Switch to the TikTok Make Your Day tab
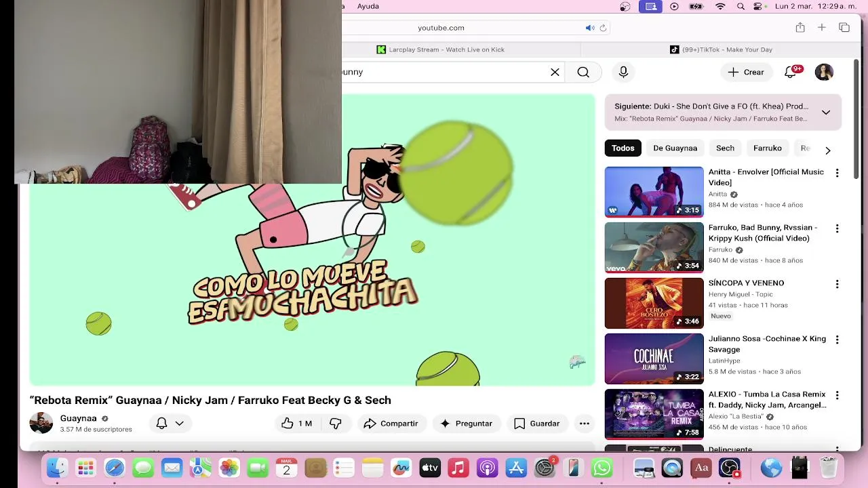Viewport: 868px width, 488px height. (x=721, y=49)
